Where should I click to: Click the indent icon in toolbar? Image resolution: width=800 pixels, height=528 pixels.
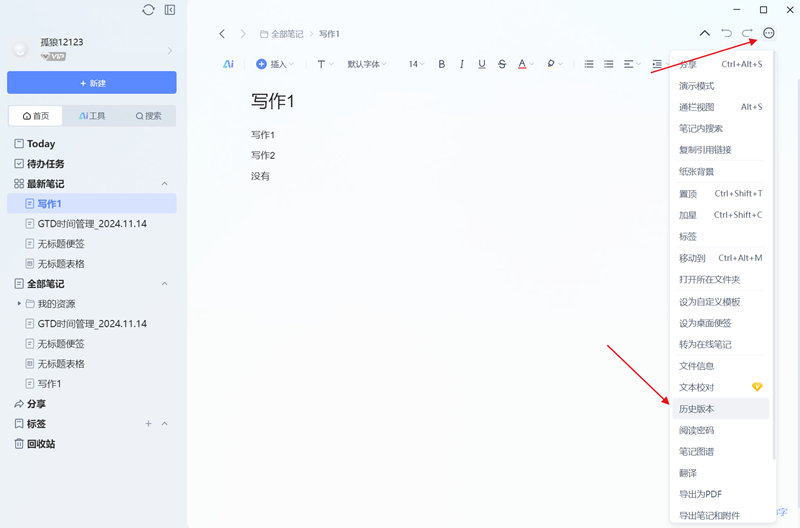[x=657, y=64]
